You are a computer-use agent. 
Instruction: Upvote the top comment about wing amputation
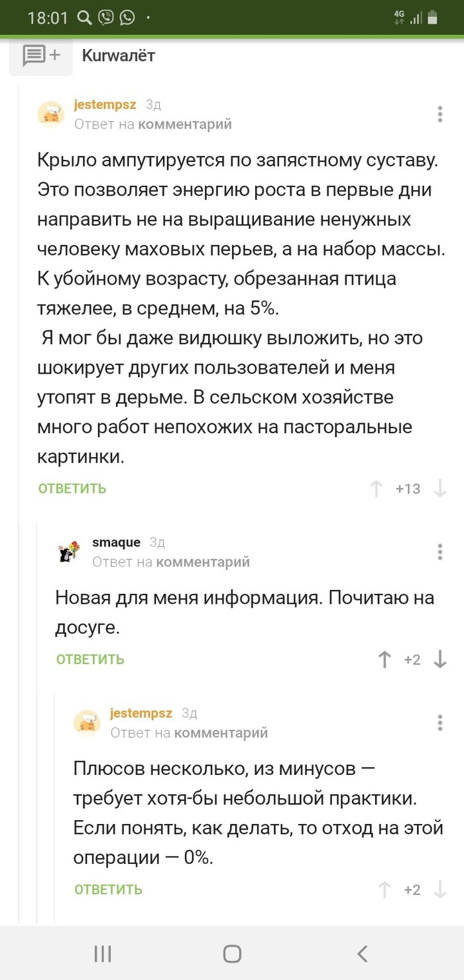click(x=376, y=488)
